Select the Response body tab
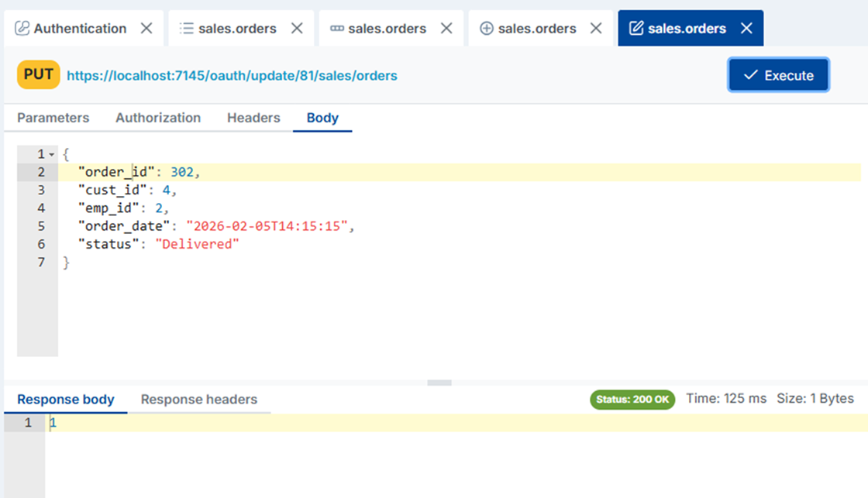Image resolution: width=868 pixels, height=498 pixels. click(x=66, y=399)
